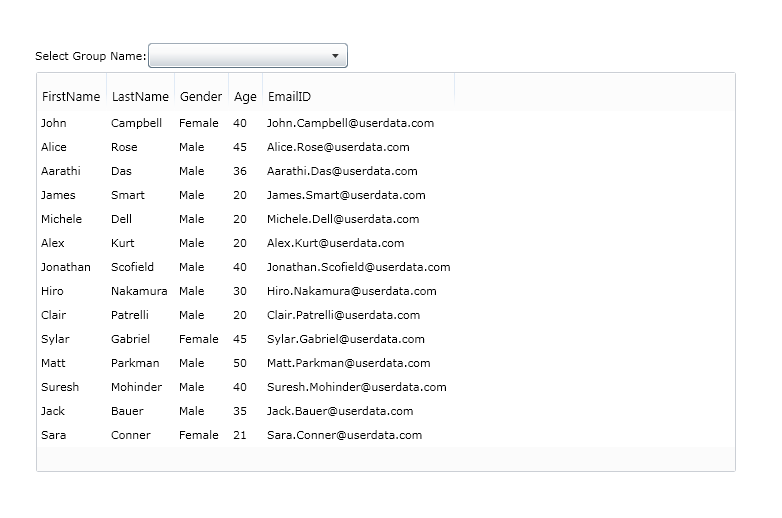Click James.Smart@userdata.com email cell

[x=346, y=195]
